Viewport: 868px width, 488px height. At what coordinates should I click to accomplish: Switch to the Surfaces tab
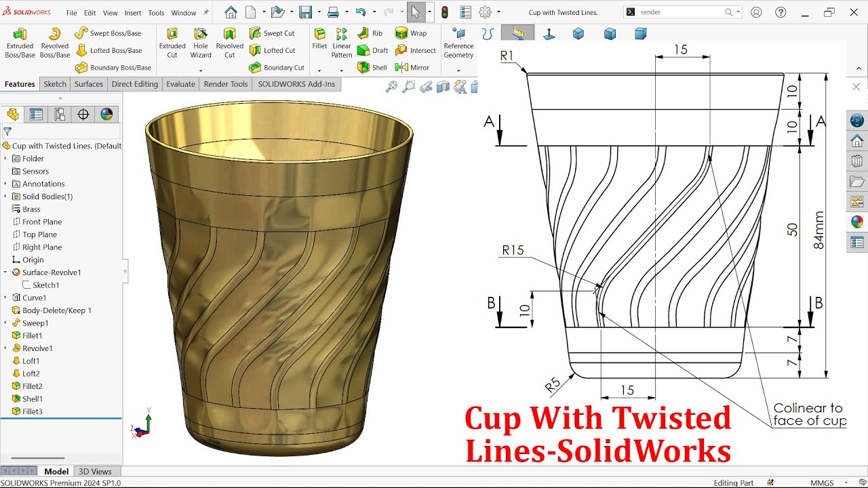point(89,84)
